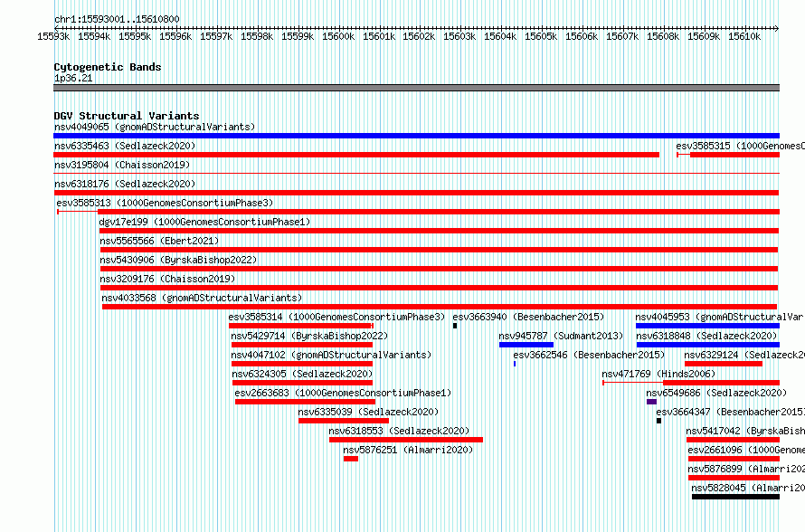The width and height of the screenshot is (805, 532).
Task: Click the 15604k ruler position label
Action: pos(500,37)
